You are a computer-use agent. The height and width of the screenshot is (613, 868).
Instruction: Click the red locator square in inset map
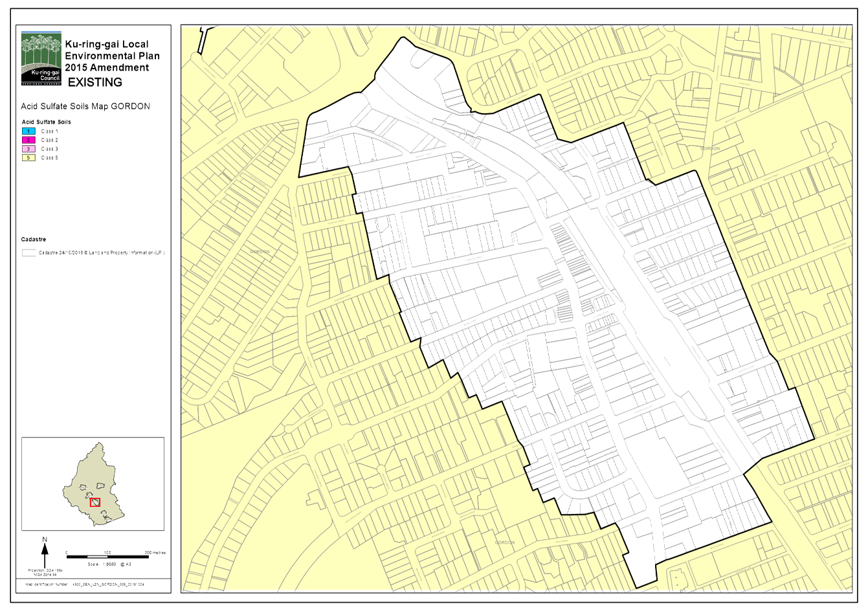[x=95, y=502]
